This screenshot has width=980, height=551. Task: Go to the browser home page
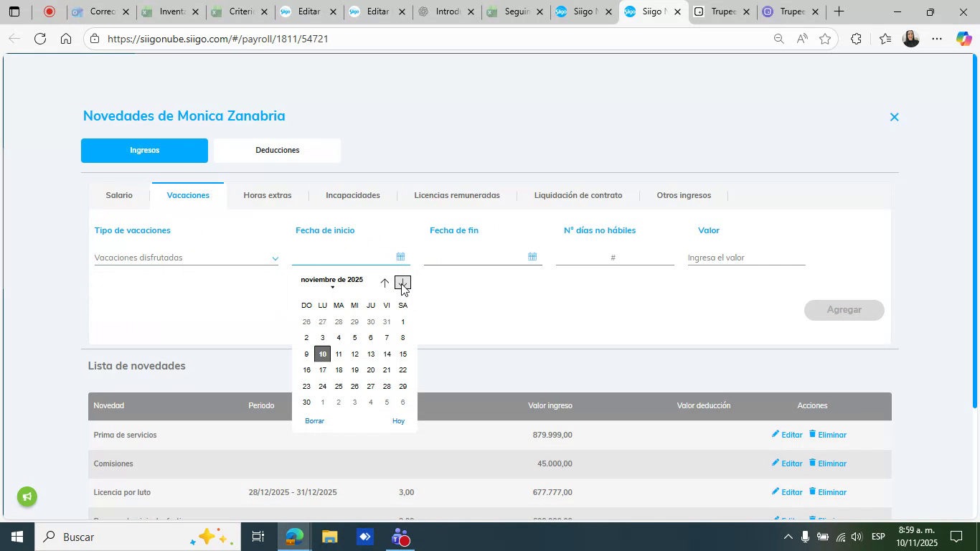[66, 39]
